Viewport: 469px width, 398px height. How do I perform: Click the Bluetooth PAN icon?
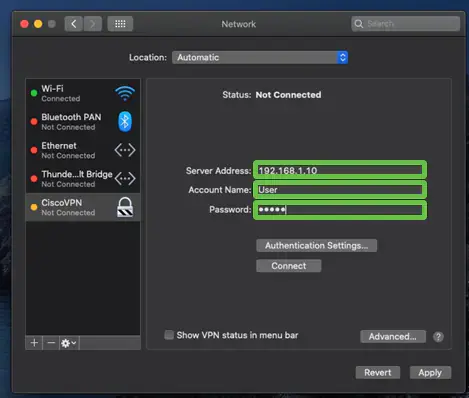(125, 122)
